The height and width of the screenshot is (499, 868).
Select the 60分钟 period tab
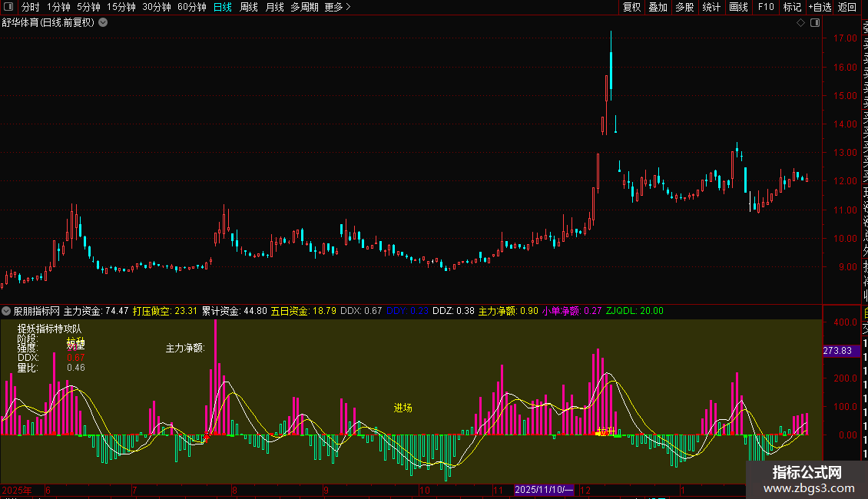pyautogui.click(x=191, y=7)
